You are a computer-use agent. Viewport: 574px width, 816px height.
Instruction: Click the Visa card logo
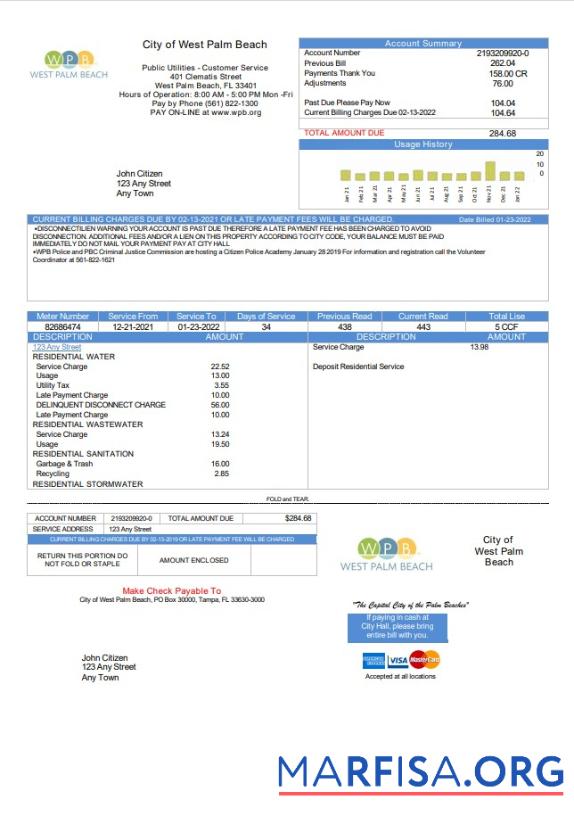pos(398,660)
